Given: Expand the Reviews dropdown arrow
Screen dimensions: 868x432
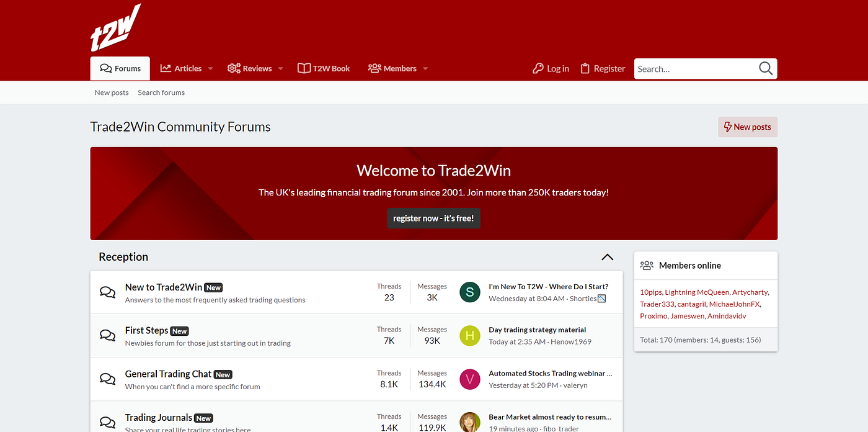Looking at the screenshot, I should (x=280, y=69).
